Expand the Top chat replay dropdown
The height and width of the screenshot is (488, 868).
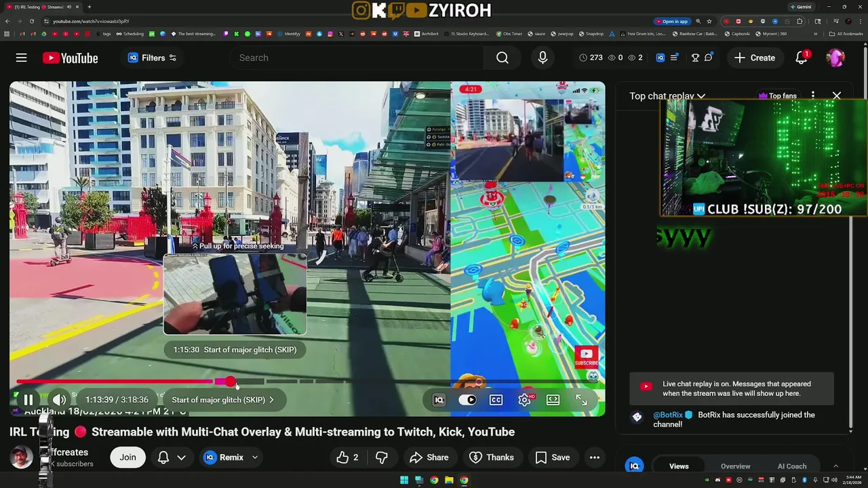tap(667, 96)
